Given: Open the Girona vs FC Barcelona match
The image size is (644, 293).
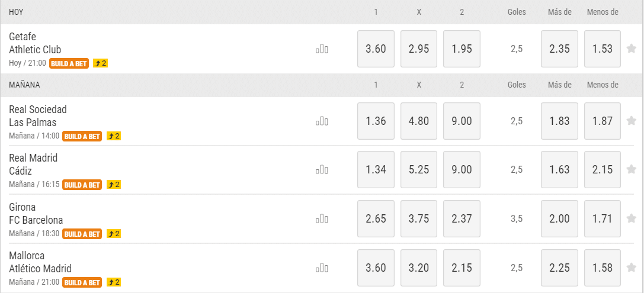Looking at the screenshot, I should tap(36, 214).
